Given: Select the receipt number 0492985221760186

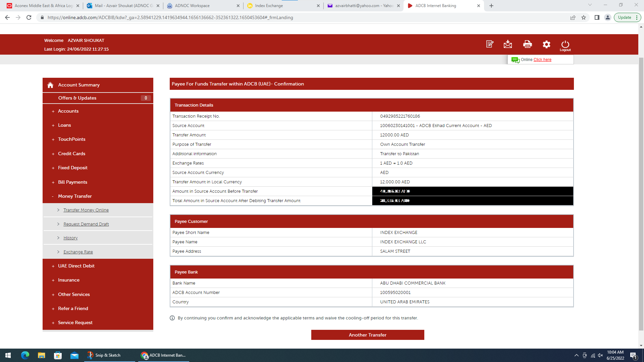Looking at the screenshot, I should click(400, 116).
